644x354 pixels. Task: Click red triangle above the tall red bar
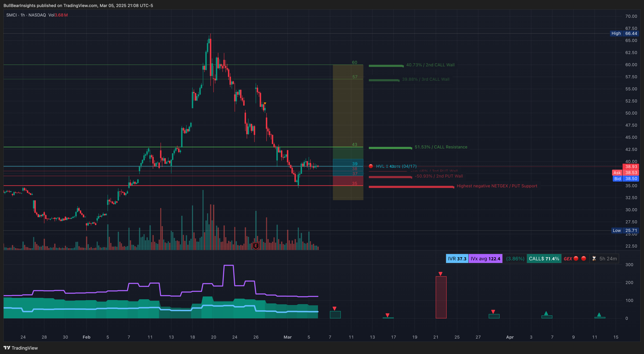[440, 274]
